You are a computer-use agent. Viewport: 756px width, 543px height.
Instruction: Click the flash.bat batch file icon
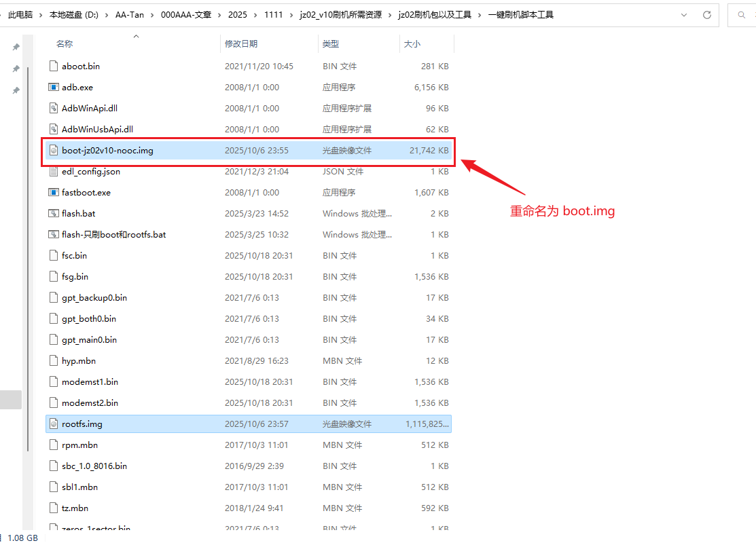[x=54, y=214]
